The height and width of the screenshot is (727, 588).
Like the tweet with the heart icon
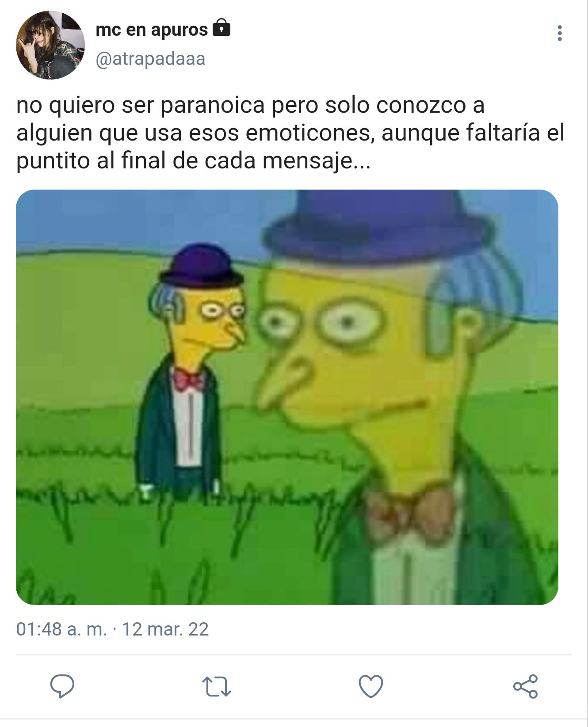click(x=371, y=686)
